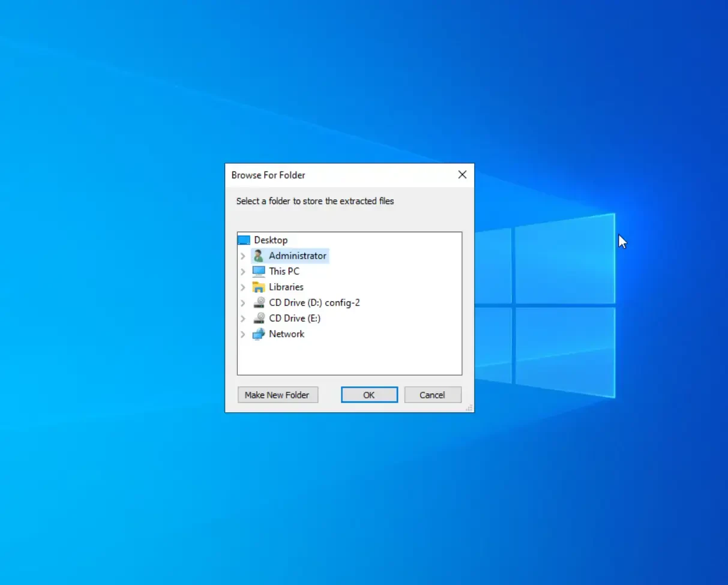Viewport: 728px width, 585px height.
Task: Select This PC in the folder list
Action: pyautogui.click(x=284, y=271)
